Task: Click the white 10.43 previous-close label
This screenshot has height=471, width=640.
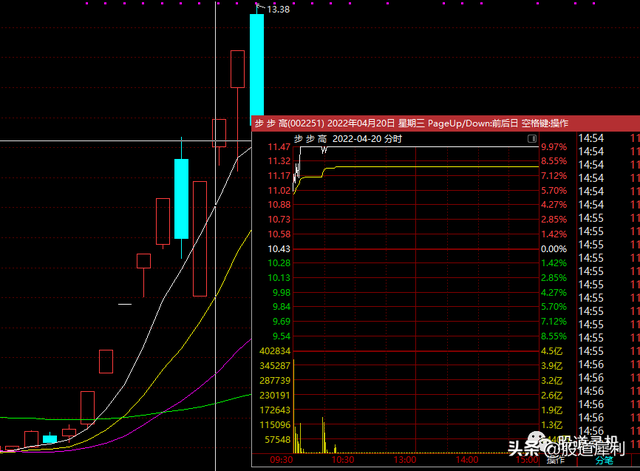Action: (279, 249)
